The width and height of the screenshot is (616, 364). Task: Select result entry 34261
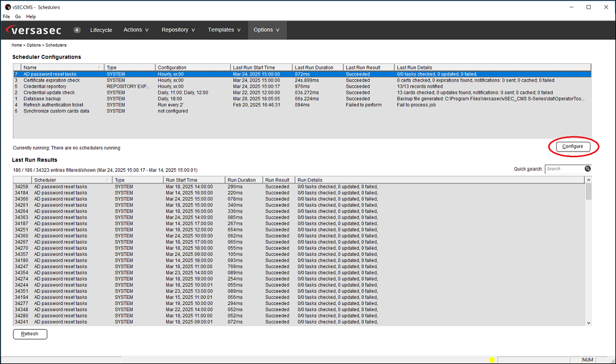pos(299,205)
